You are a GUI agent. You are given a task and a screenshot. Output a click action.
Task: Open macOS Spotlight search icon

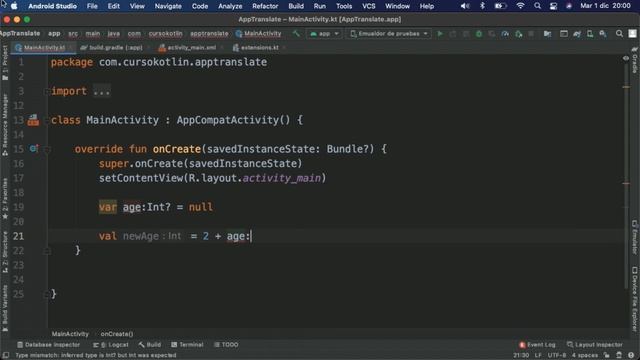tap(538, 6)
